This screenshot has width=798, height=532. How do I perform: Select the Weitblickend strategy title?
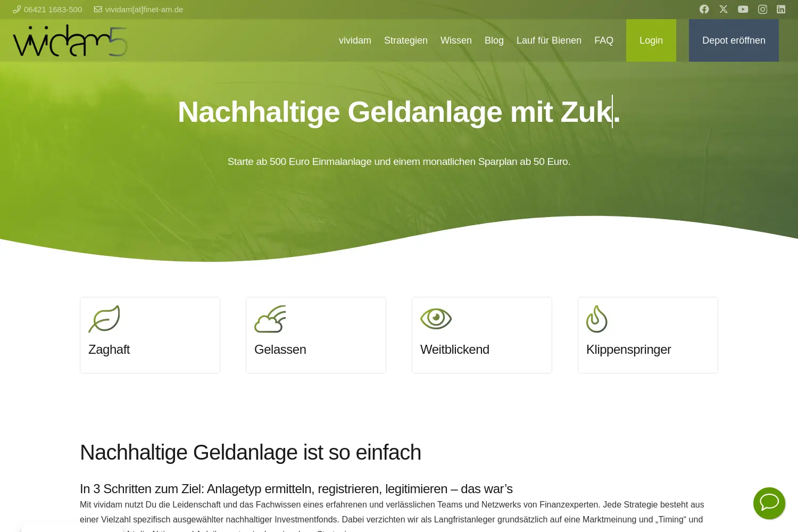click(455, 350)
